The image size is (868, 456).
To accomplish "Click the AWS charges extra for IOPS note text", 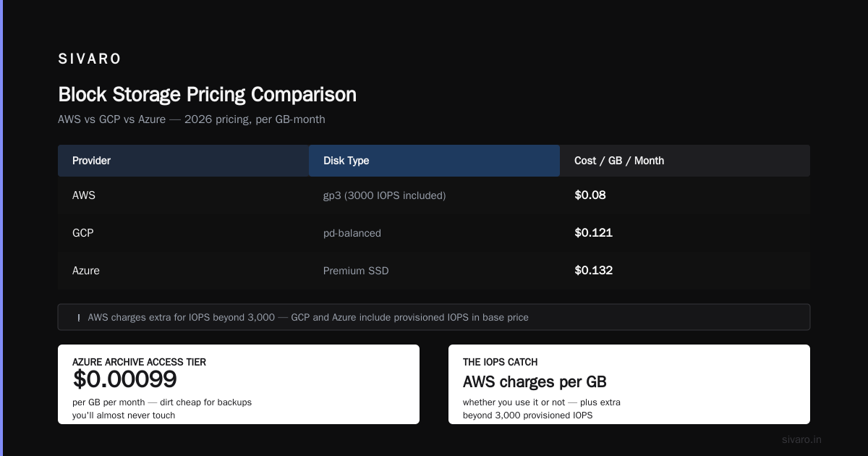I will tap(308, 317).
